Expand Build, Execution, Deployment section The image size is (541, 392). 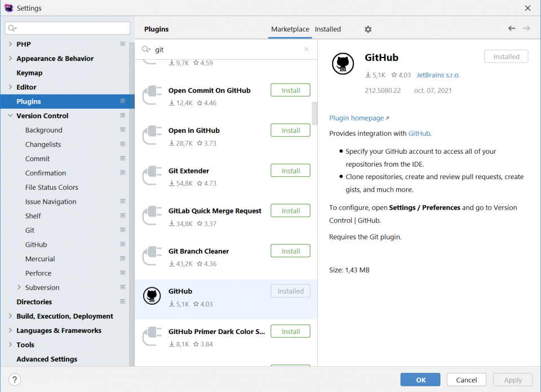tap(10, 316)
